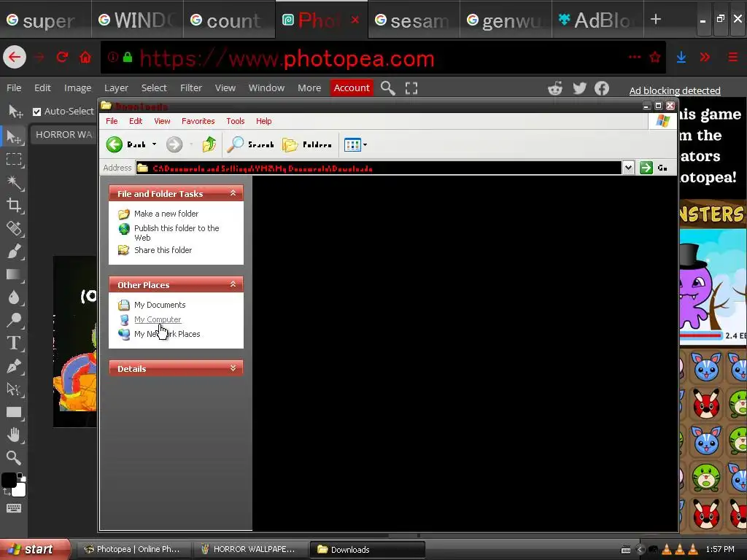Click Make a new folder link
Screen dimensions: 747x560
point(166,214)
